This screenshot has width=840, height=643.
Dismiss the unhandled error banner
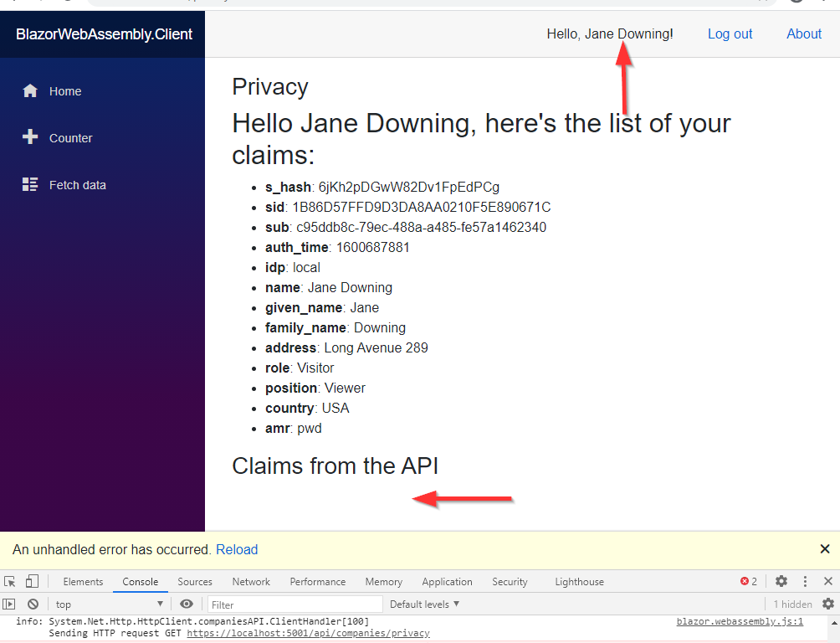click(824, 549)
